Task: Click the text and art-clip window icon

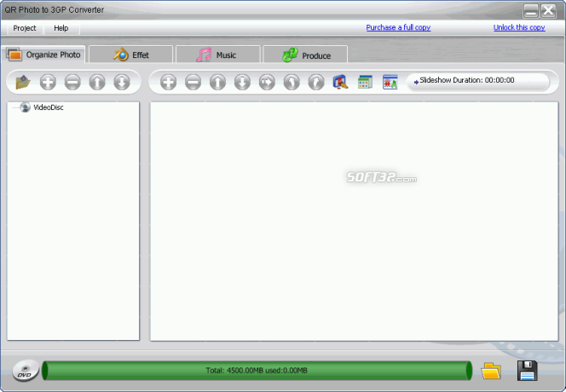Action: (390, 82)
